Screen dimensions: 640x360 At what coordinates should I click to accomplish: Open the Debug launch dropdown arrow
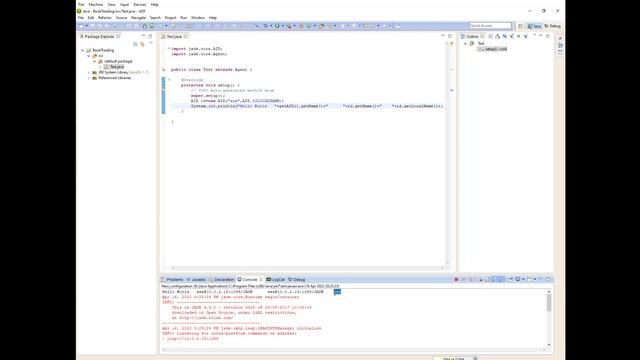[x=271, y=26]
